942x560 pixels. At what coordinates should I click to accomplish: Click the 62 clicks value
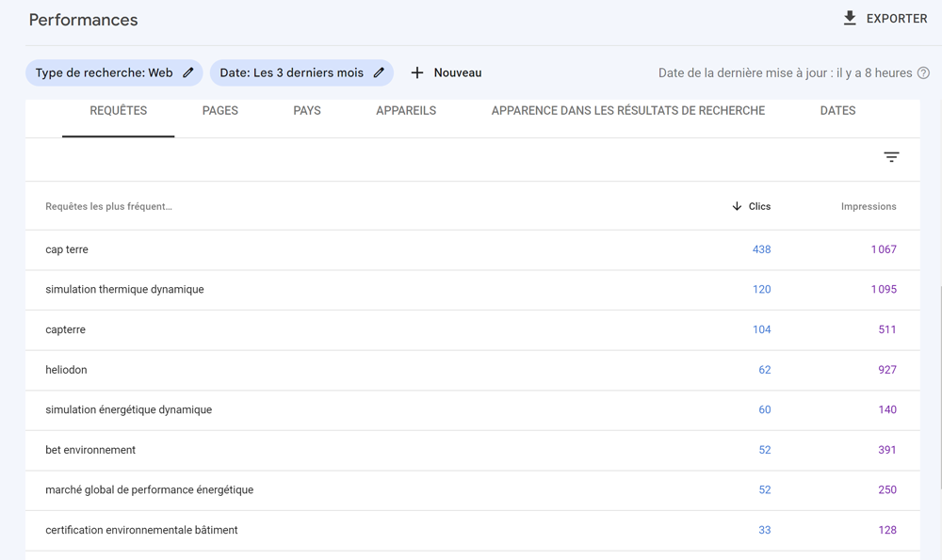click(764, 370)
